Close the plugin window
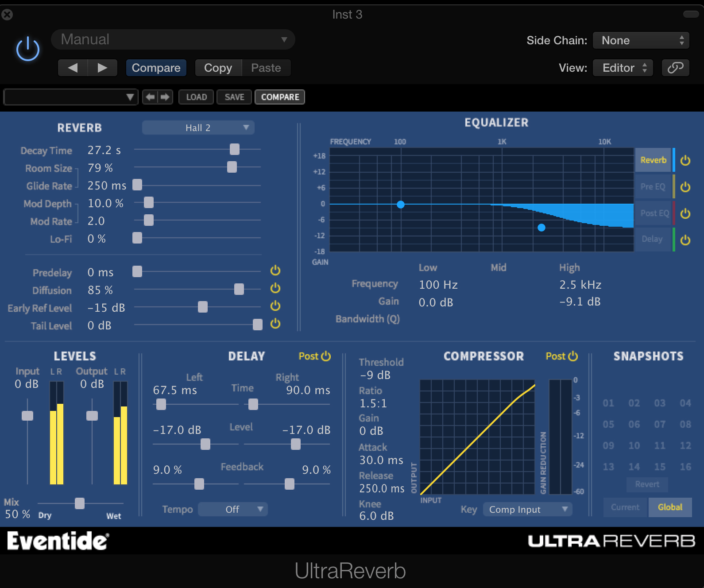This screenshot has width=704, height=588. [7, 15]
